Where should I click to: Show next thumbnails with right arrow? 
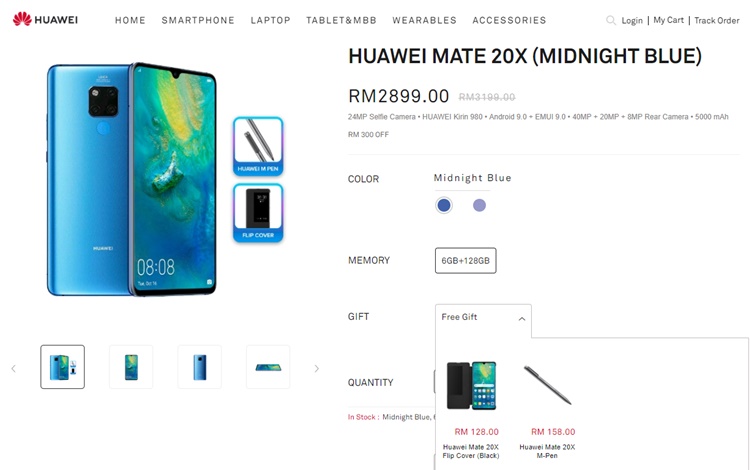(316, 368)
